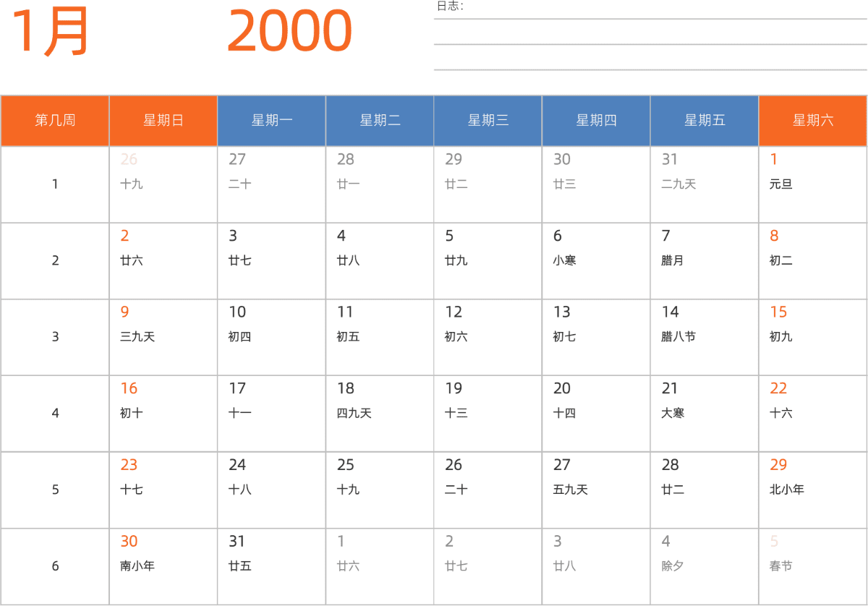Click greyed February 3 labeled 廿八

click(x=597, y=566)
